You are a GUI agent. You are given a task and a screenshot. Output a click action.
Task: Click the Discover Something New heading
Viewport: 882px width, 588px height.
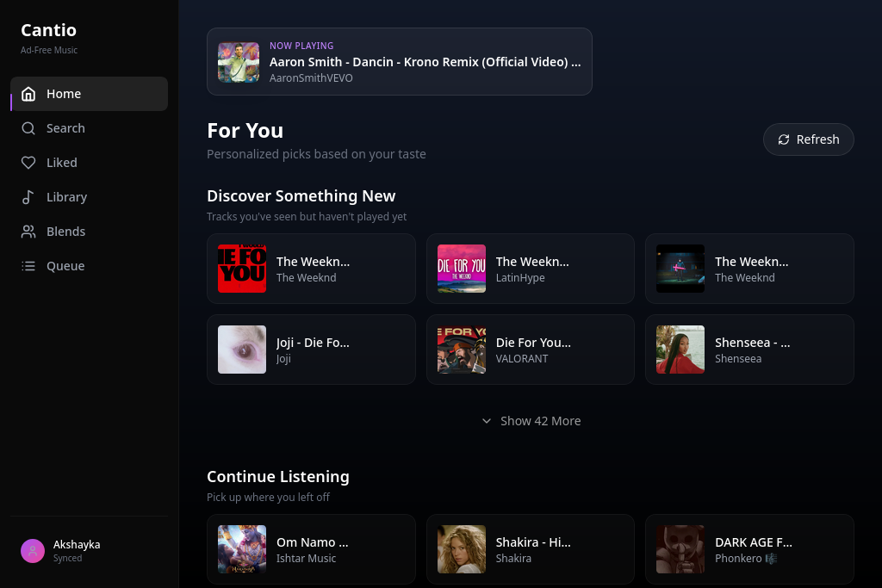pyautogui.click(x=301, y=195)
